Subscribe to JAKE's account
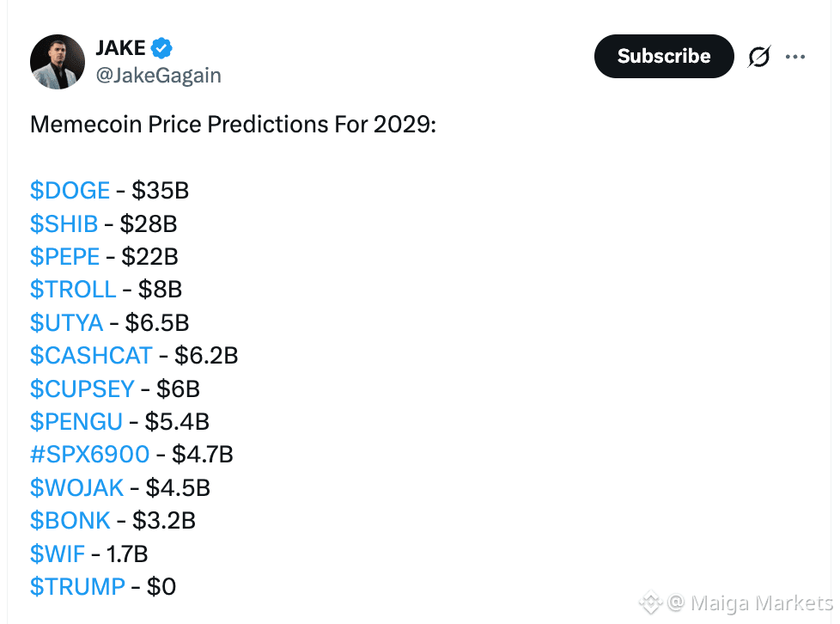Image resolution: width=840 pixels, height=624 pixels. point(664,56)
